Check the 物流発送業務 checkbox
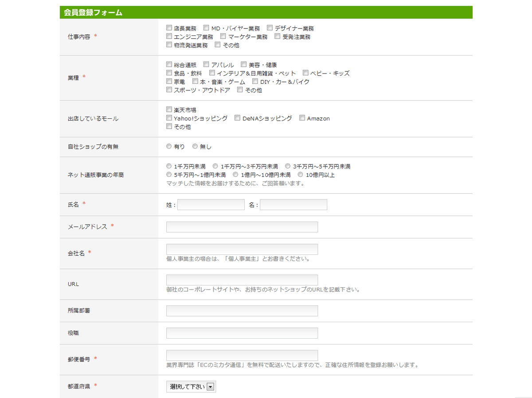 tap(169, 45)
